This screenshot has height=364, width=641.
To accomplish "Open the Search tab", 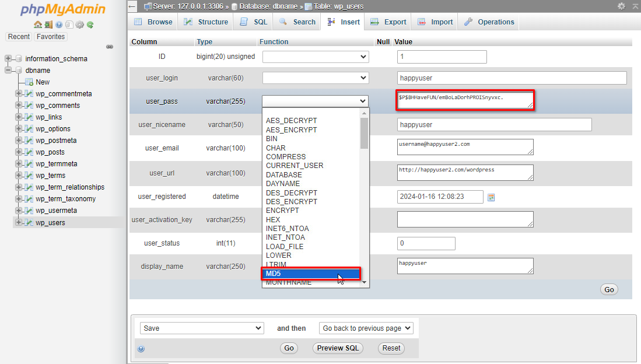I will pyautogui.click(x=297, y=22).
